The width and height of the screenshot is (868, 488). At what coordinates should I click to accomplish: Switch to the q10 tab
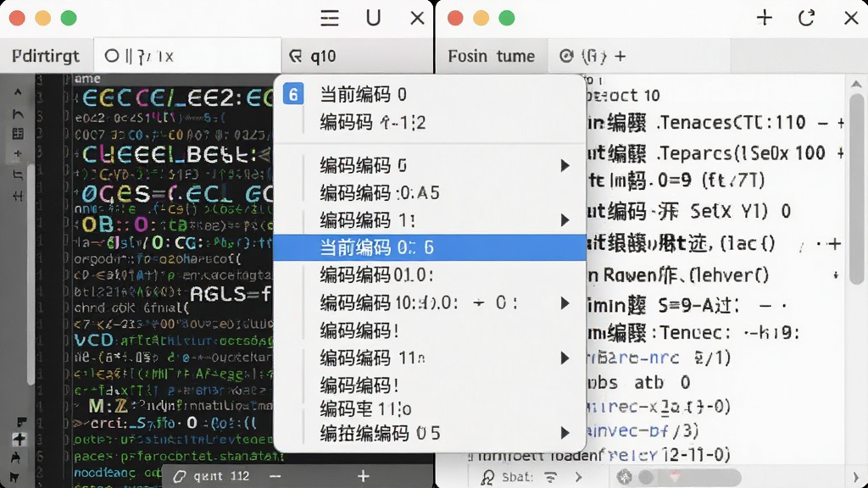pos(357,56)
